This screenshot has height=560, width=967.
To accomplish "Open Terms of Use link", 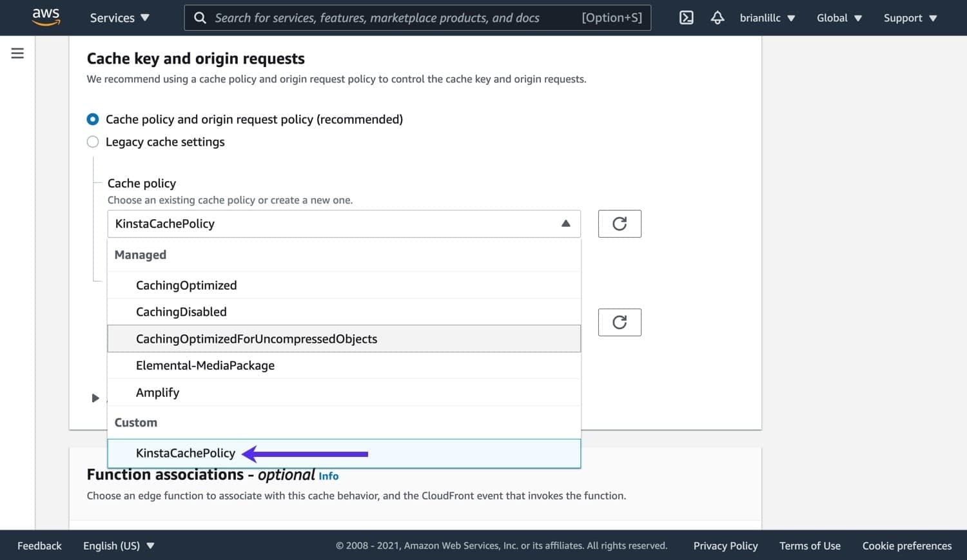I will 810,546.
